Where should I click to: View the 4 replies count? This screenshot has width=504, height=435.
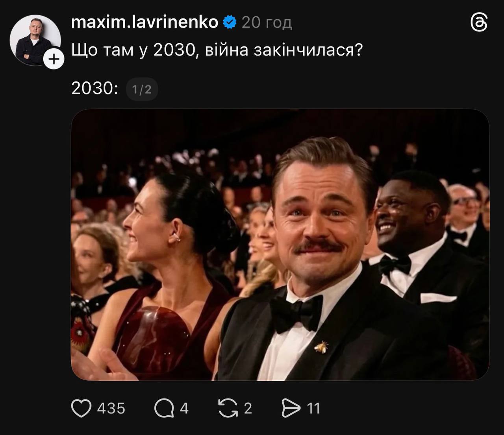click(184, 408)
